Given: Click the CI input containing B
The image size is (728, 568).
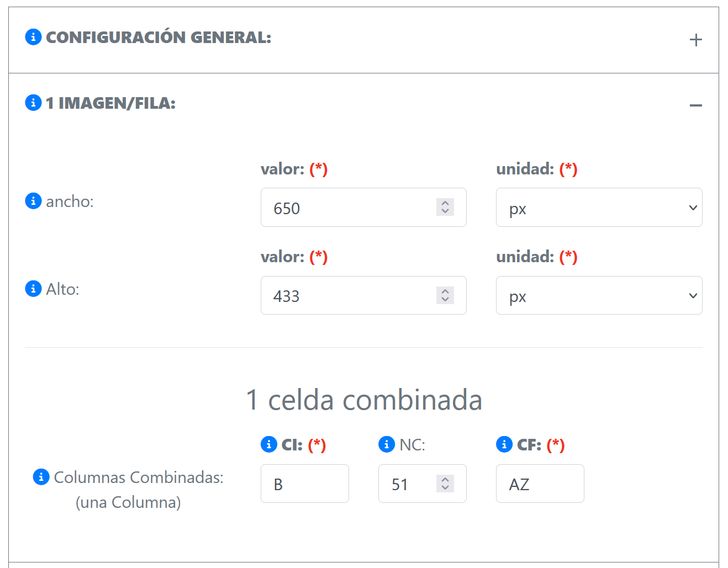Looking at the screenshot, I should (x=304, y=484).
